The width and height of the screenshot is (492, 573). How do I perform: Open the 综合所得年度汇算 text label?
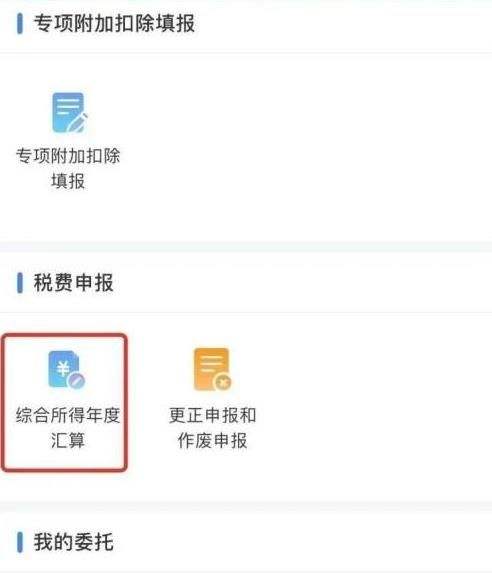pos(68,428)
